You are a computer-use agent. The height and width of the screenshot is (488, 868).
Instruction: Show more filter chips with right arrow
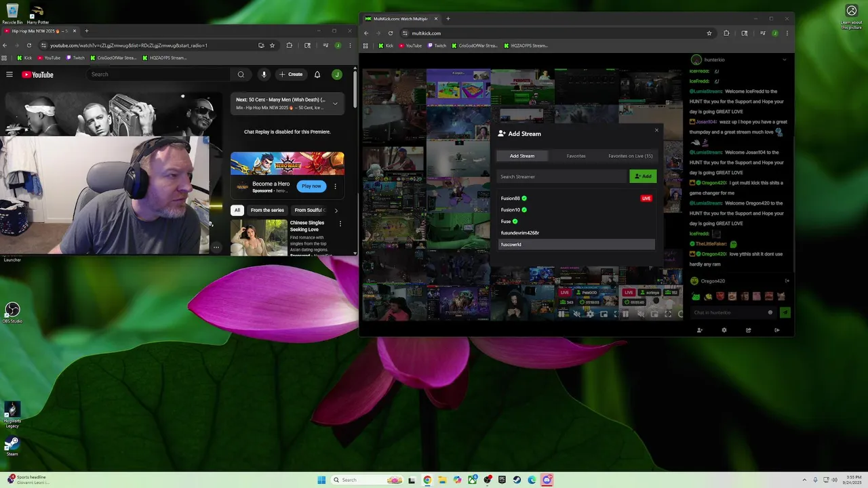click(x=336, y=210)
